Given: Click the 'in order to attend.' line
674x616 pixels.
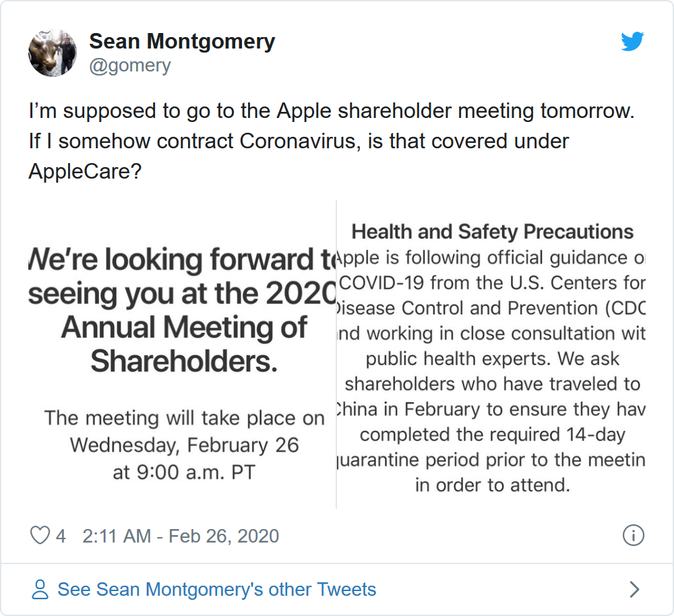Looking at the screenshot, I should [x=492, y=485].
